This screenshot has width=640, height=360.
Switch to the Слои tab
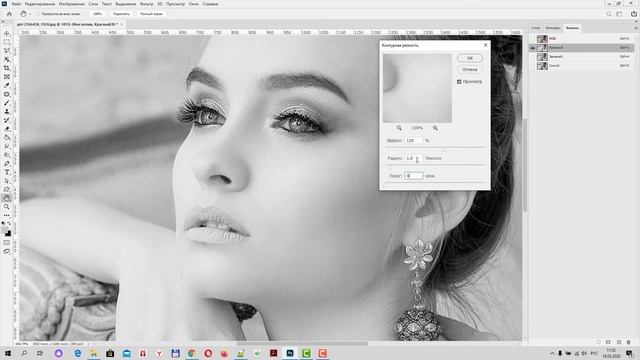point(536,28)
